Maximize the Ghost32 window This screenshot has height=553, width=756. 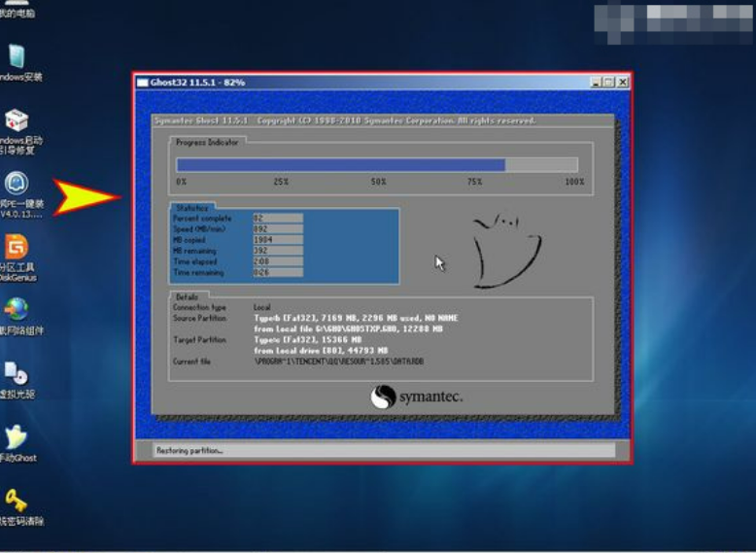click(608, 83)
